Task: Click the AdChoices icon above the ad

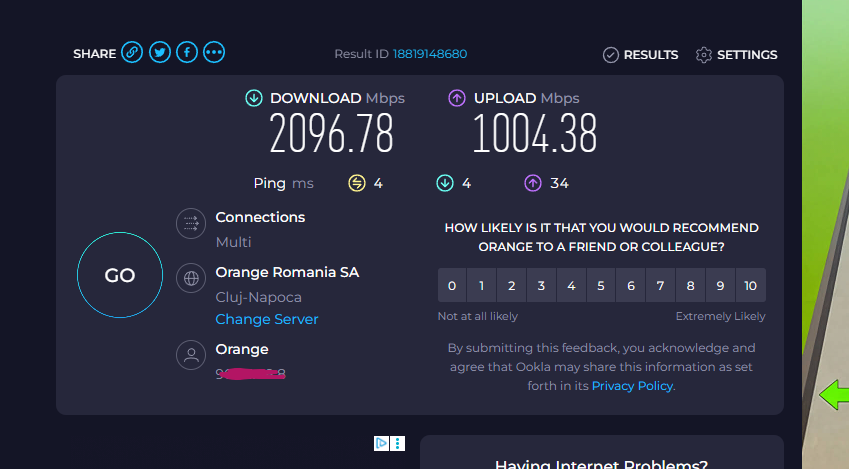Action: pyautogui.click(x=381, y=443)
